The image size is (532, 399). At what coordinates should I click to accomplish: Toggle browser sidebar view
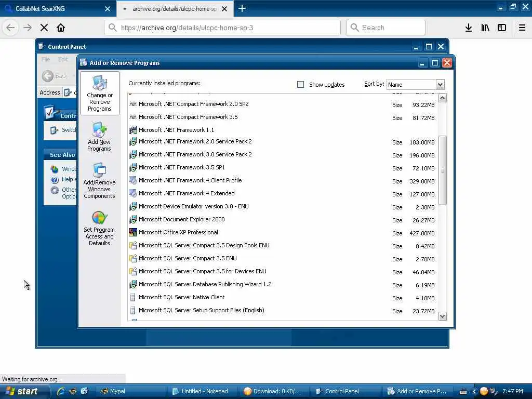tap(502, 28)
